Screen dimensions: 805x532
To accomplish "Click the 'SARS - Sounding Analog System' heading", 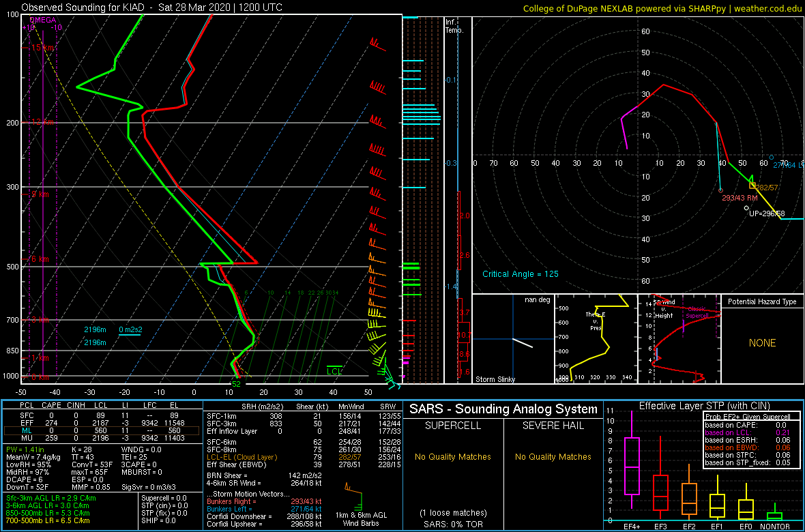I will pyautogui.click(x=503, y=410).
